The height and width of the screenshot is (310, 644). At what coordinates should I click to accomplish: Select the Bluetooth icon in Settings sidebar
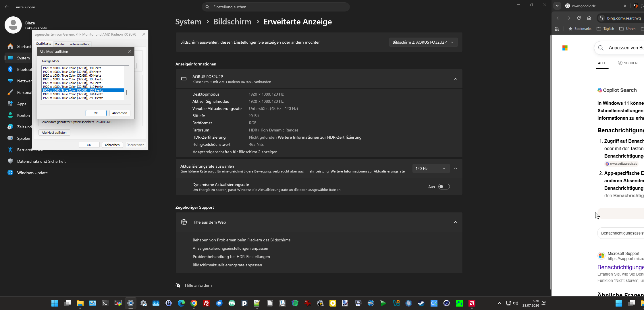point(10,69)
